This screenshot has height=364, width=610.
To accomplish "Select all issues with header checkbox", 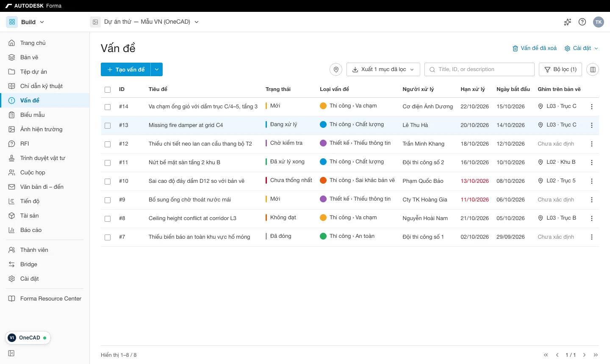I will tap(108, 90).
